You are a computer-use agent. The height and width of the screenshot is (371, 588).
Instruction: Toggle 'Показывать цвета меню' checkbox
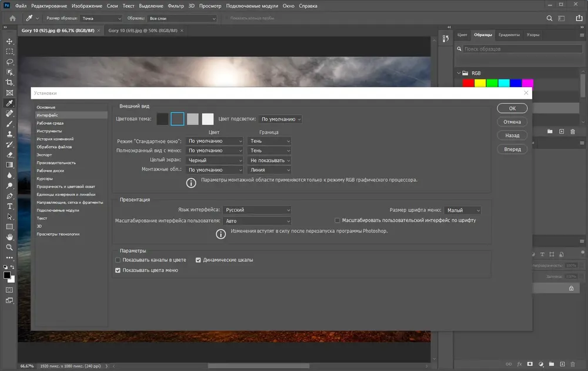click(118, 270)
